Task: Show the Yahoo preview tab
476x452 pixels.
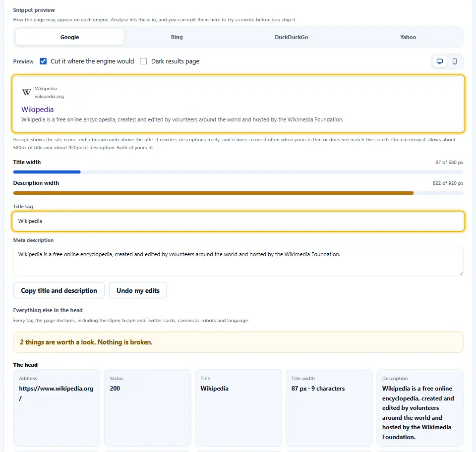Action: tap(408, 37)
